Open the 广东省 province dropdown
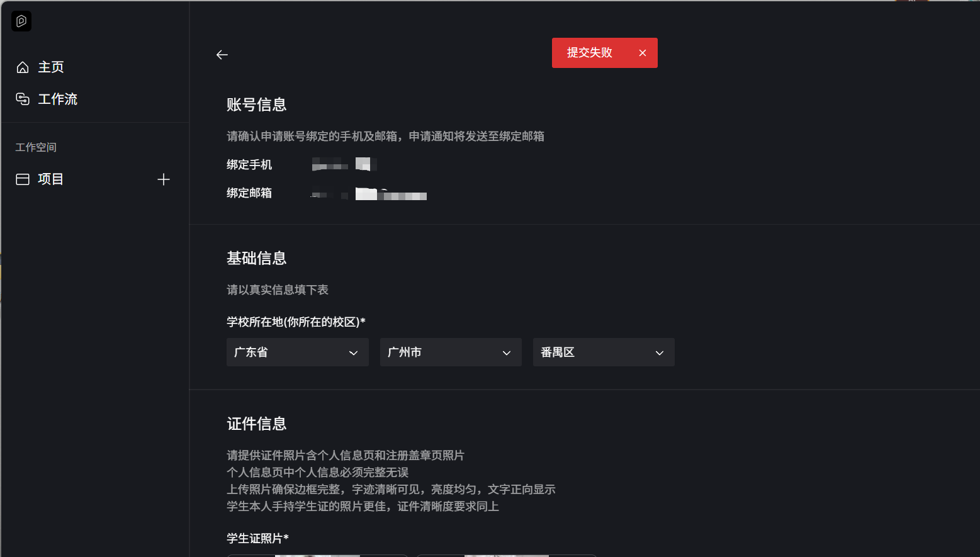The height and width of the screenshot is (557, 980). (x=297, y=352)
